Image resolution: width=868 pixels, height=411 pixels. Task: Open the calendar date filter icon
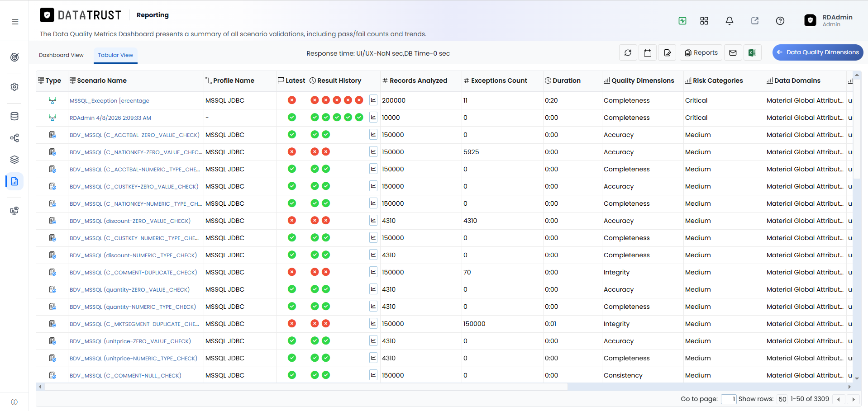(x=648, y=52)
